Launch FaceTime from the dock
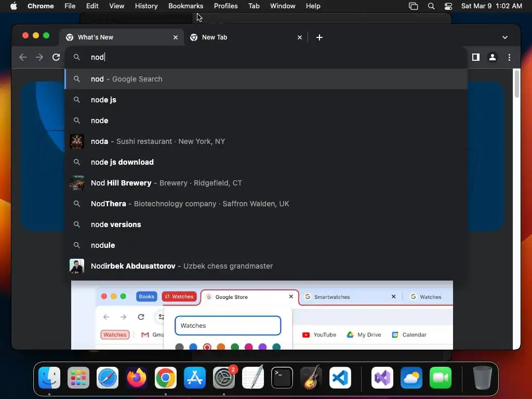Image resolution: width=532 pixels, height=399 pixels. [441, 378]
